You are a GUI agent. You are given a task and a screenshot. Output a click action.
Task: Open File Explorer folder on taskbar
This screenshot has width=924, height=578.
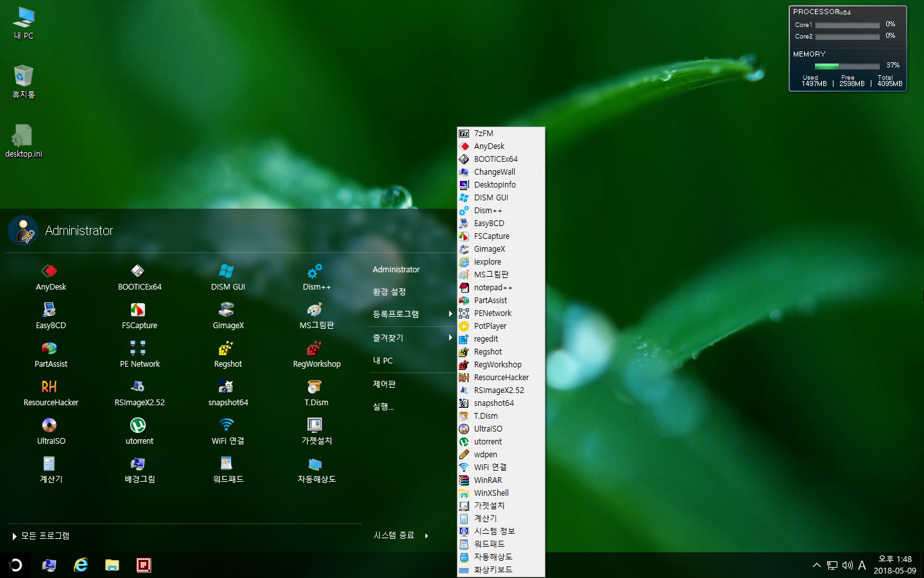tap(112, 565)
